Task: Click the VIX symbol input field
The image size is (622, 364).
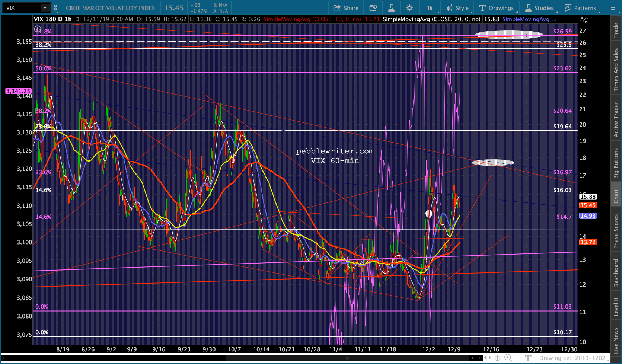Action: (22, 8)
